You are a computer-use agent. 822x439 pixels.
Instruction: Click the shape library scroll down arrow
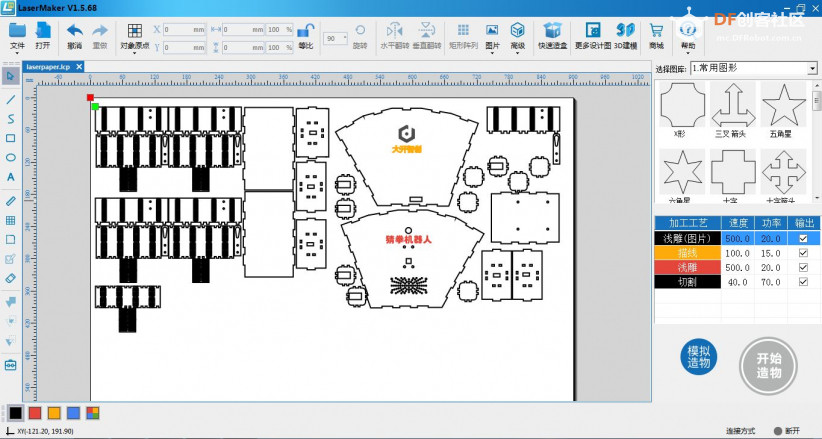[816, 198]
